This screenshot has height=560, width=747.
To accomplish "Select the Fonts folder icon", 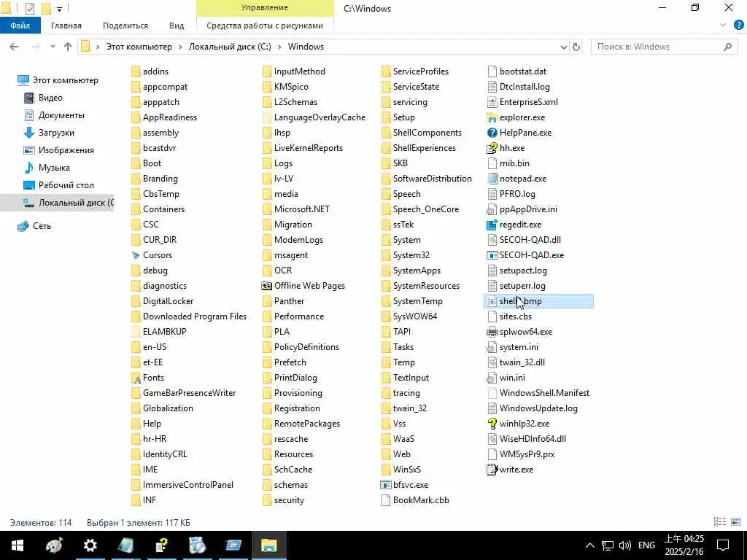I will 136,378.
